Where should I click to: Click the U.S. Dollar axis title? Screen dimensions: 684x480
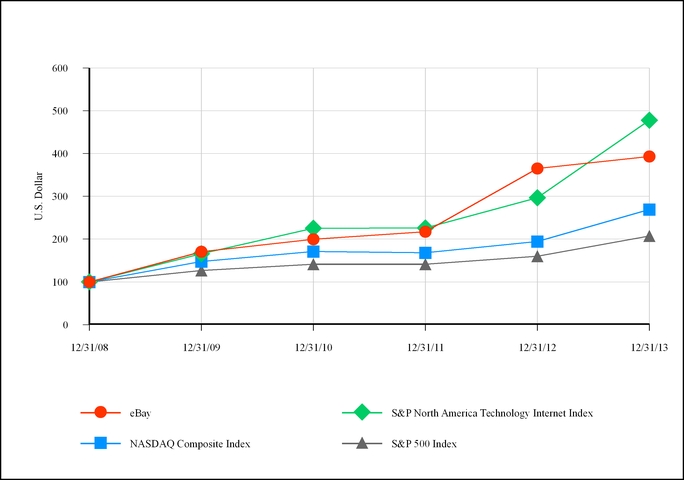click(x=40, y=196)
